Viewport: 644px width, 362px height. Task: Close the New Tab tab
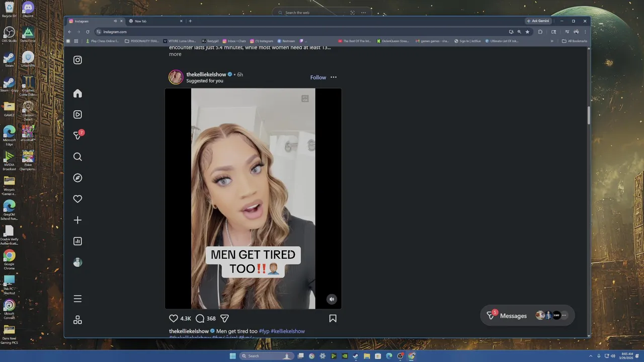click(181, 21)
